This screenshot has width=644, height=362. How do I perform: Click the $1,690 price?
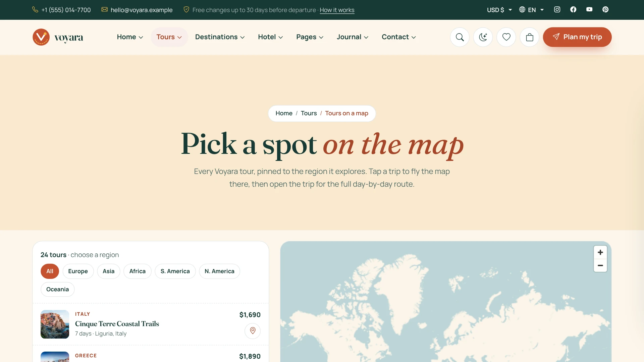(250, 315)
